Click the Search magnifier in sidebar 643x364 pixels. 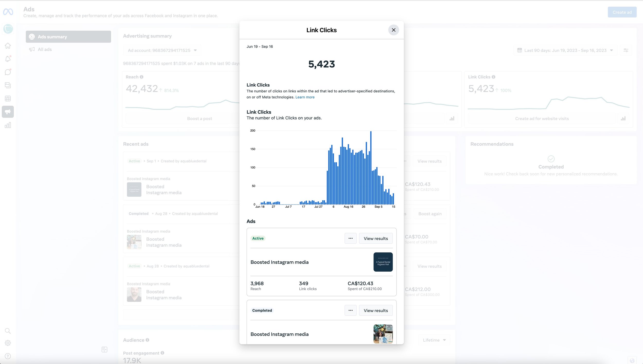tap(8, 331)
